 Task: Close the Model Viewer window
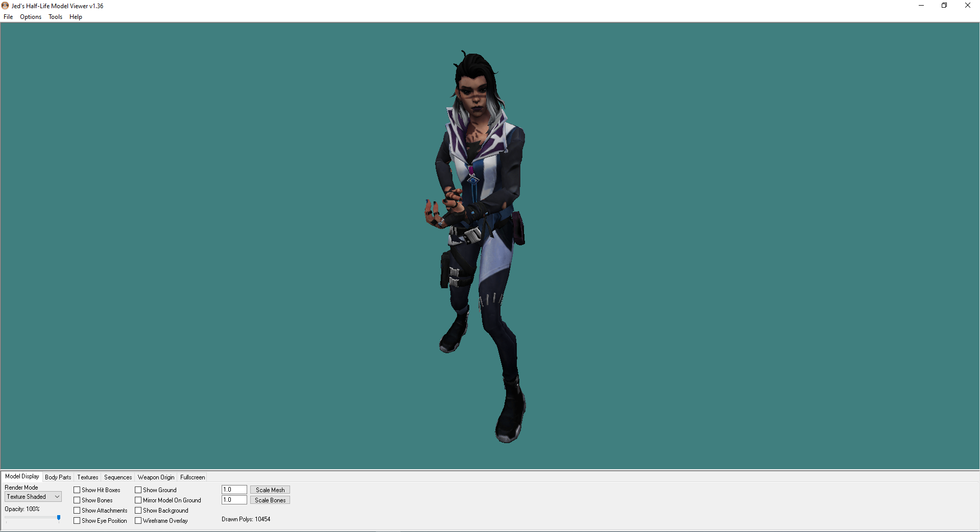(968, 6)
